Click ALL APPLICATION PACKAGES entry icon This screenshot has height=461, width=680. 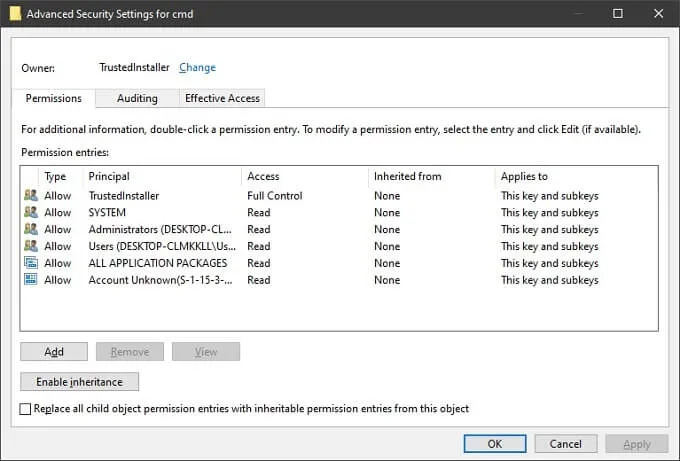(30, 263)
